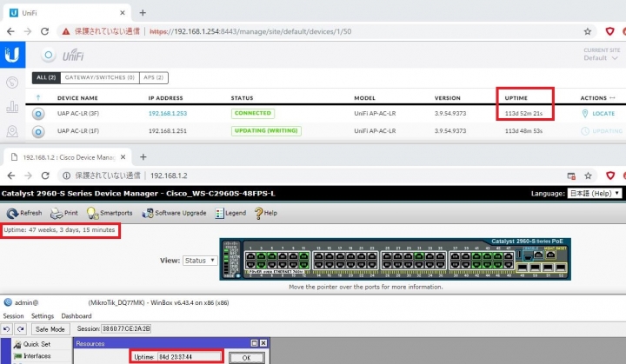Click WinBox redo arrow icon

(21, 329)
